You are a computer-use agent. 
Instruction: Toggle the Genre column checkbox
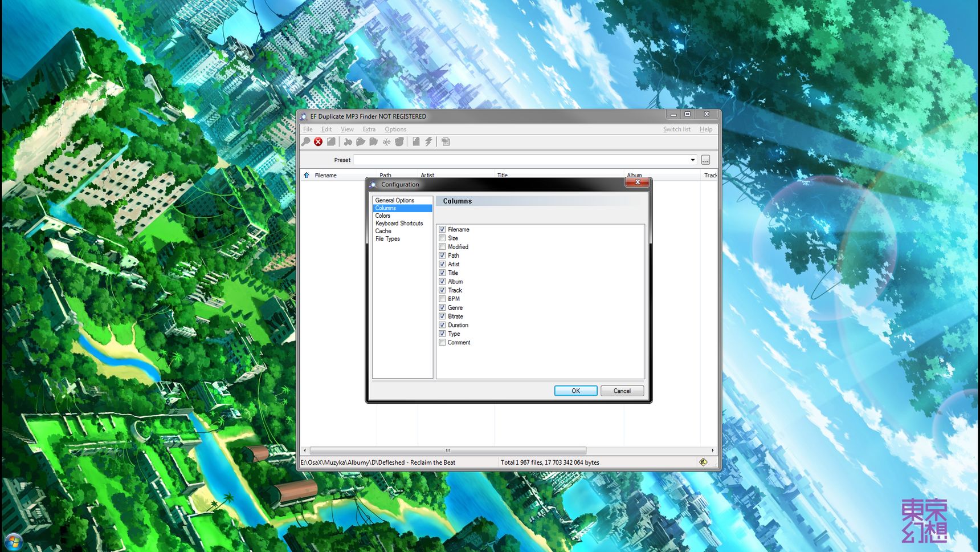442,307
